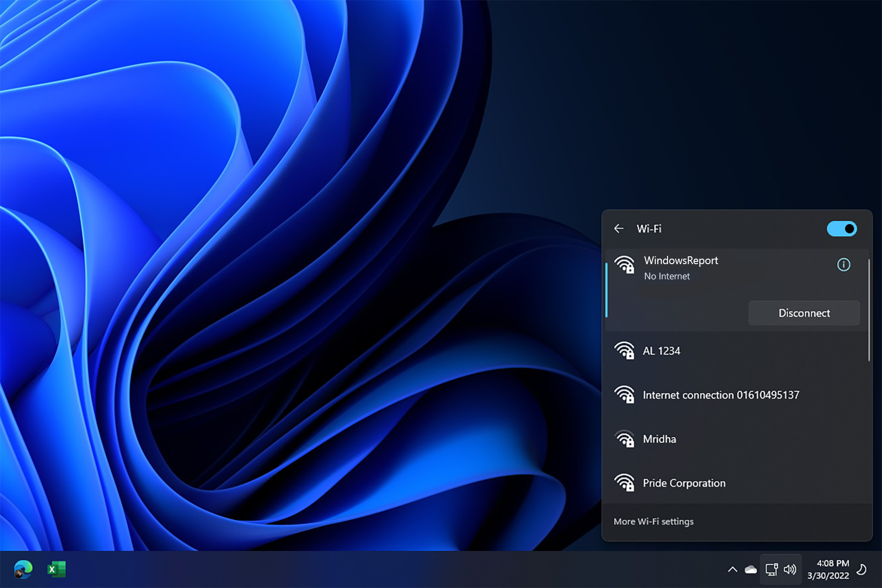The width and height of the screenshot is (882, 588).
Task: Click the Excel icon in taskbar
Action: [x=55, y=569]
